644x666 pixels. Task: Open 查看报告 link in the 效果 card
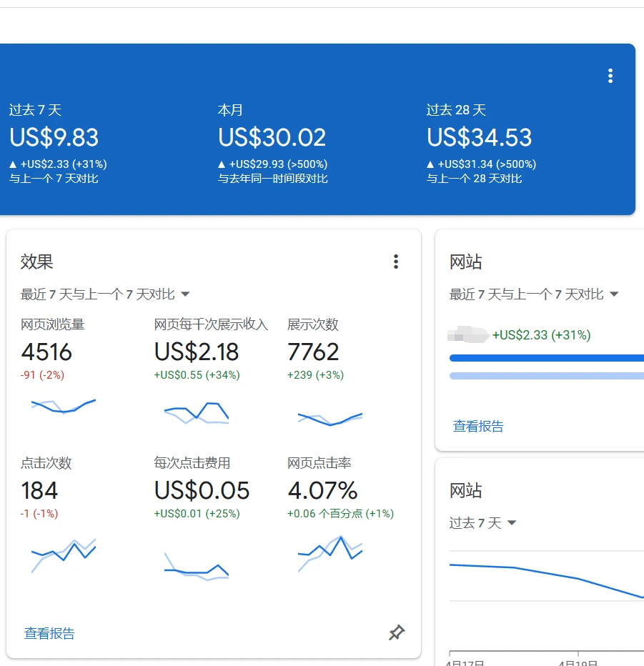(x=49, y=633)
